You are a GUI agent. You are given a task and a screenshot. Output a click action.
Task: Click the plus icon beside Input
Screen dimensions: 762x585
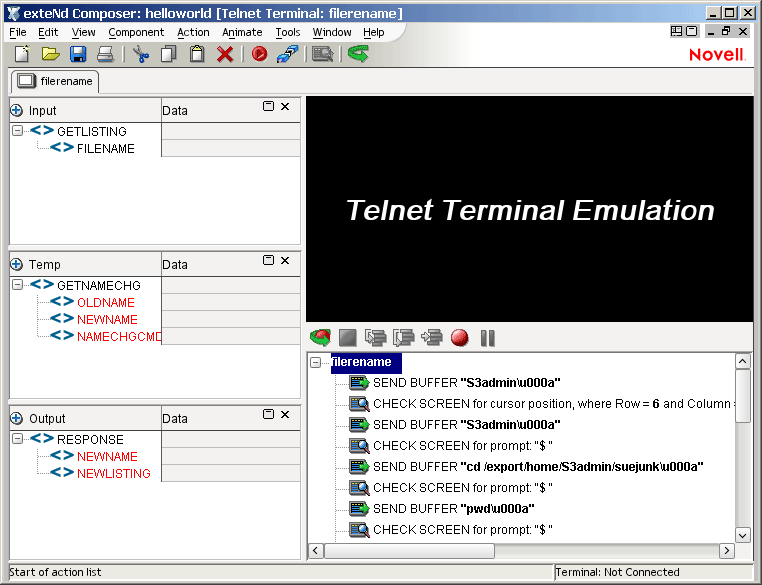(17, 110)
